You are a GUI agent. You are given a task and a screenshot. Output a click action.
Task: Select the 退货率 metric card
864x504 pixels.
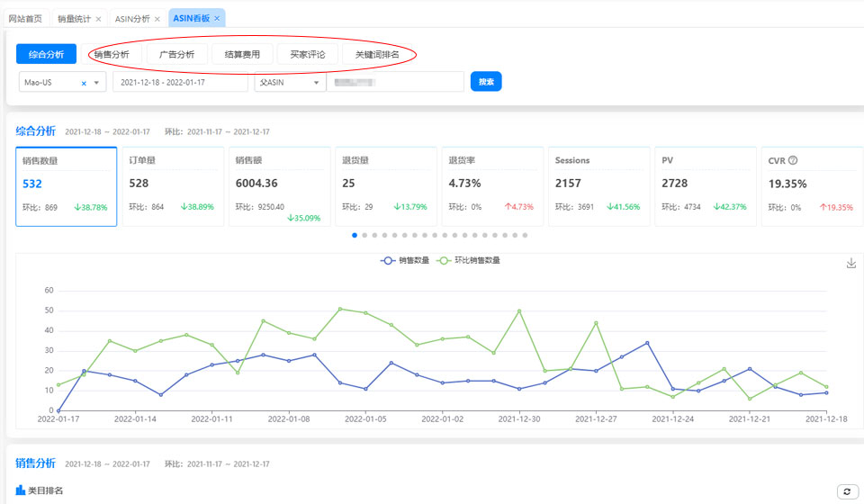point(492,186)
